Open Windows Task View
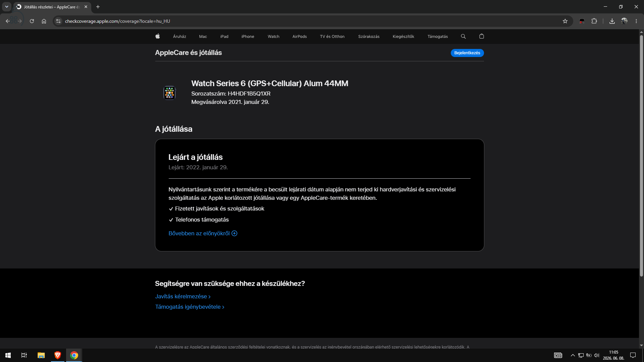 click(x=24, y=355)
